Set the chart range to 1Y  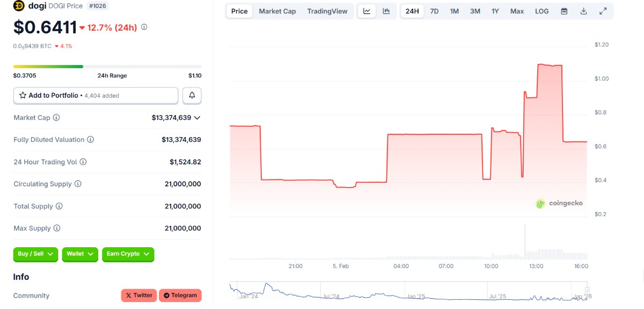[x=495, y=11]
